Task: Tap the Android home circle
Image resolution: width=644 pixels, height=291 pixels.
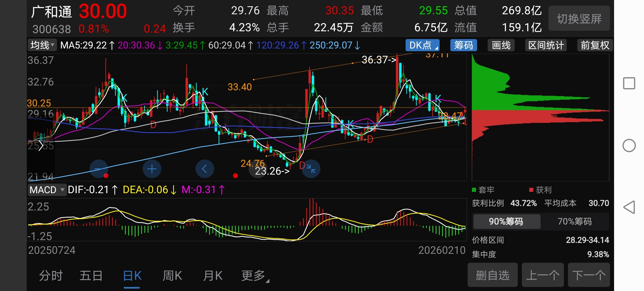Action: point(629,145)
